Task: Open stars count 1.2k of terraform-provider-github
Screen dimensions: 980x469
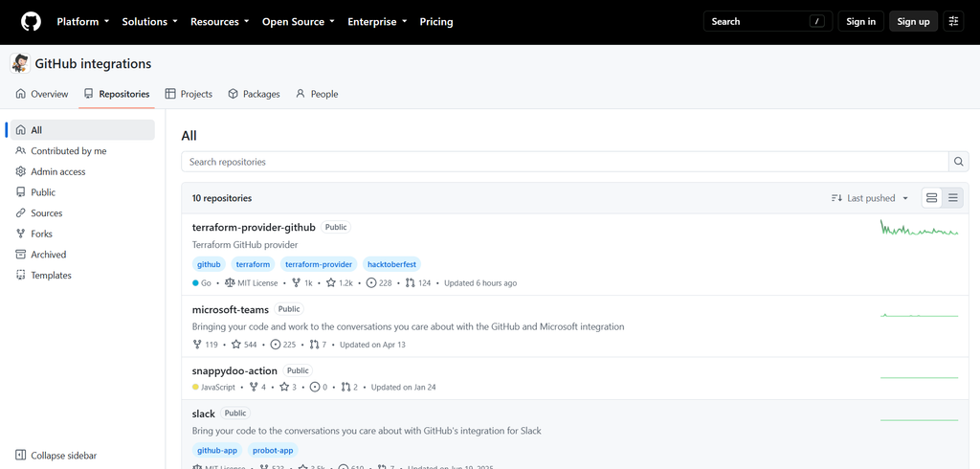Action: pyautogui.click(x=340, y=283)
